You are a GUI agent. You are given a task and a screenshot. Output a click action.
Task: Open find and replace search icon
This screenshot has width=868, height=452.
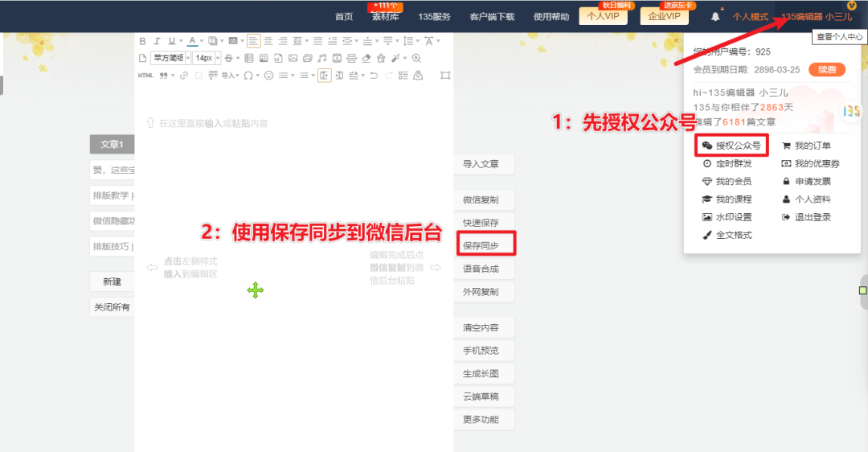coord(416,58)
